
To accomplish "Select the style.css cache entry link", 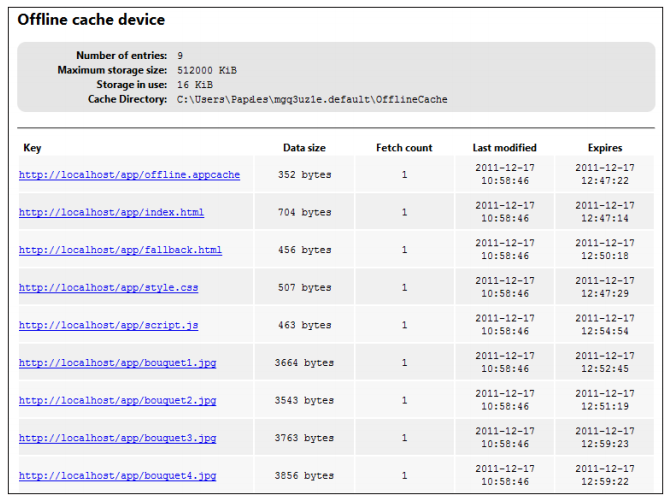I will [x=108, y=288].
